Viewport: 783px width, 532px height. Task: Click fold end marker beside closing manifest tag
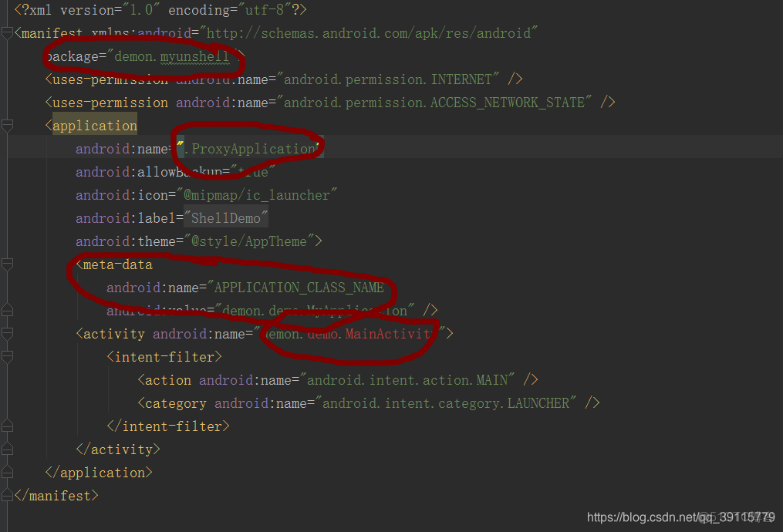(7, 495)
